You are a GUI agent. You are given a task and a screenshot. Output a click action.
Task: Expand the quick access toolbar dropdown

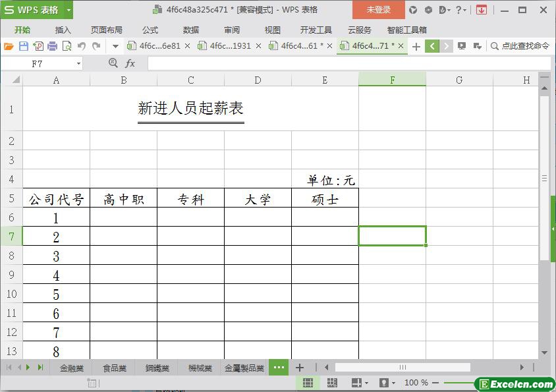(115, 46)
